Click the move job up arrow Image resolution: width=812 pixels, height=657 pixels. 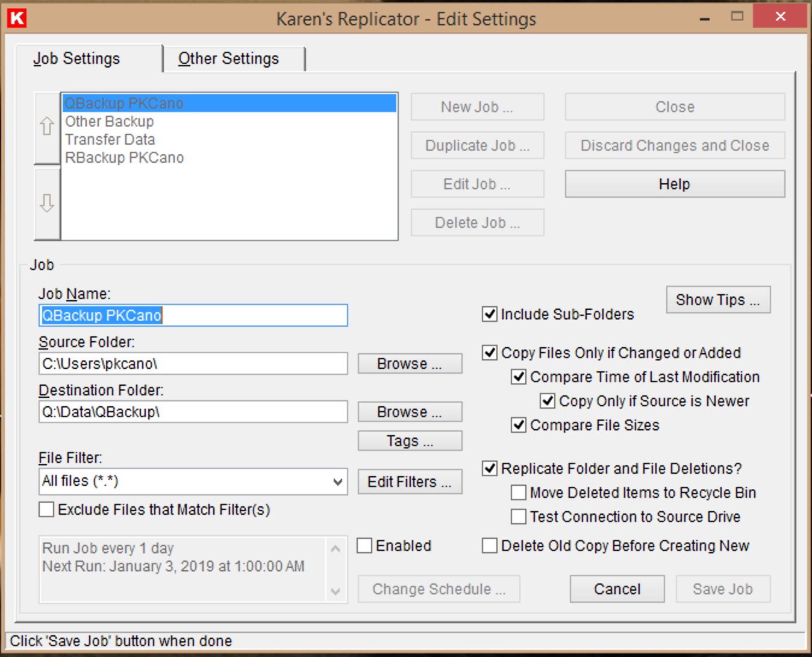point(47,127)
